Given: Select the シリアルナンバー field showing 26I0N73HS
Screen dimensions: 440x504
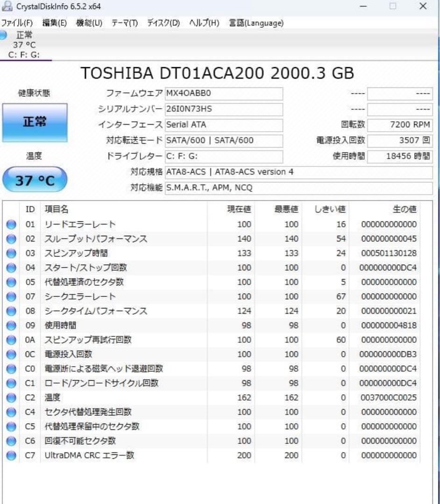Looking at the screenshot, I should (x=223, y=109).
